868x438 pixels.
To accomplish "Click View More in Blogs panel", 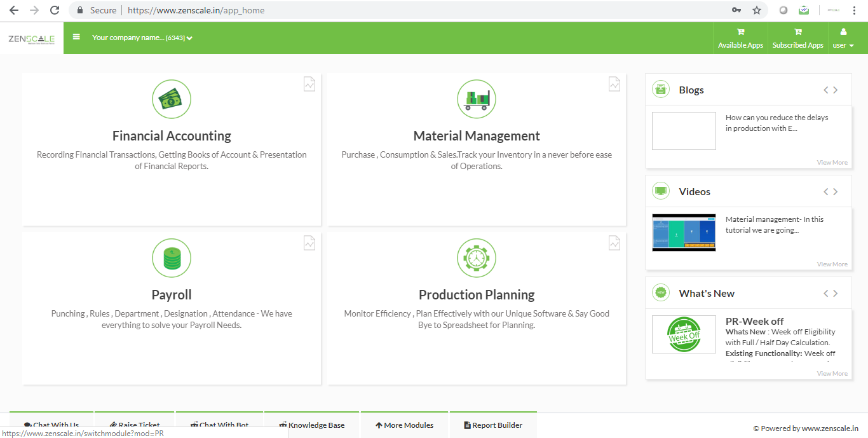I will click(832, 163).
